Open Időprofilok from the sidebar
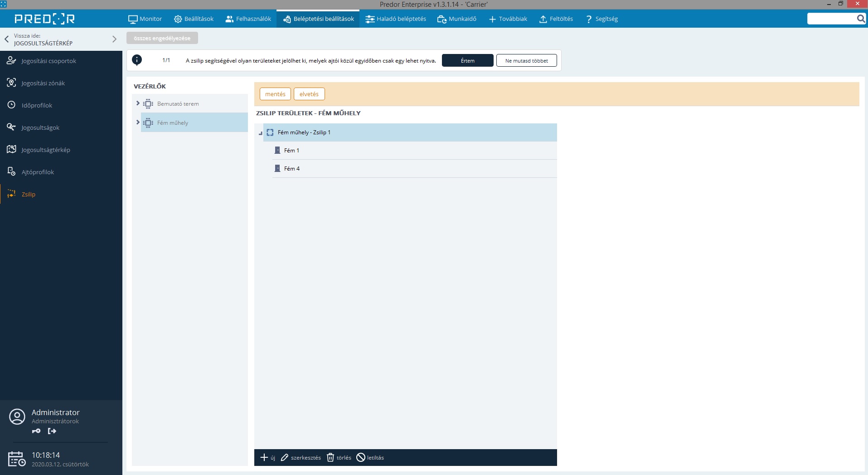The width and height of the screenshot is (868, 475). (x=37, y=105)
